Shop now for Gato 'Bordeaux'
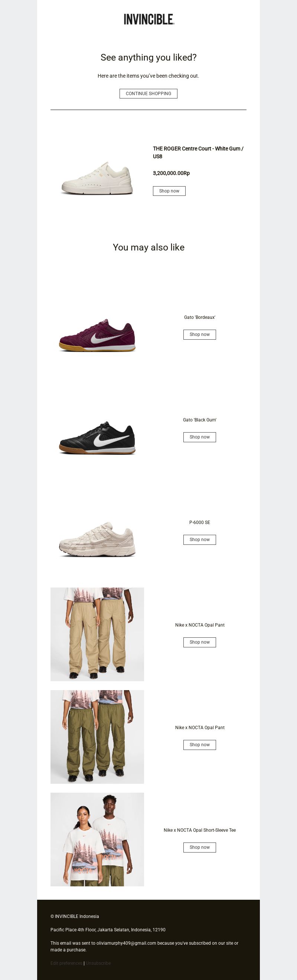This screenshot has width=297, height=980. tap(200, 334)
